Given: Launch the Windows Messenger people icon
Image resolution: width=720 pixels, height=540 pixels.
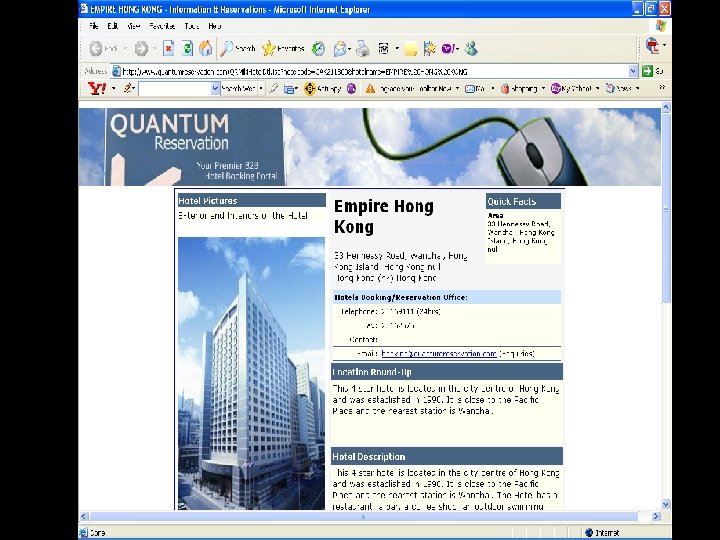Looking at the screenshot, I should tap(471, 48).
